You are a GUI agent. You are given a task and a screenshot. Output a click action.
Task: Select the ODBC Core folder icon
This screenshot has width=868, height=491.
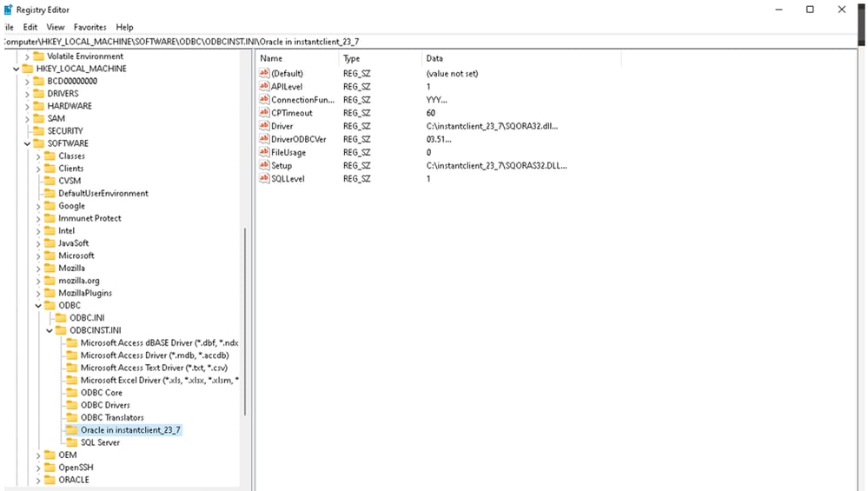[72, 393]
